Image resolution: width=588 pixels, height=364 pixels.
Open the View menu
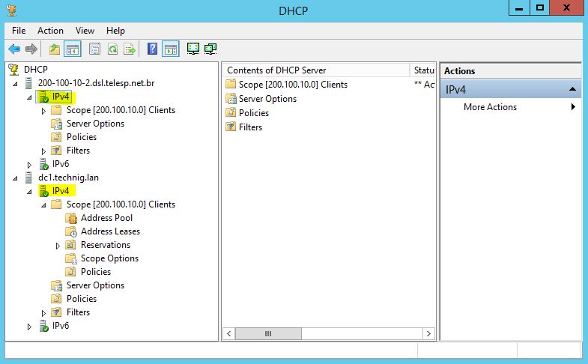(85, 31)
